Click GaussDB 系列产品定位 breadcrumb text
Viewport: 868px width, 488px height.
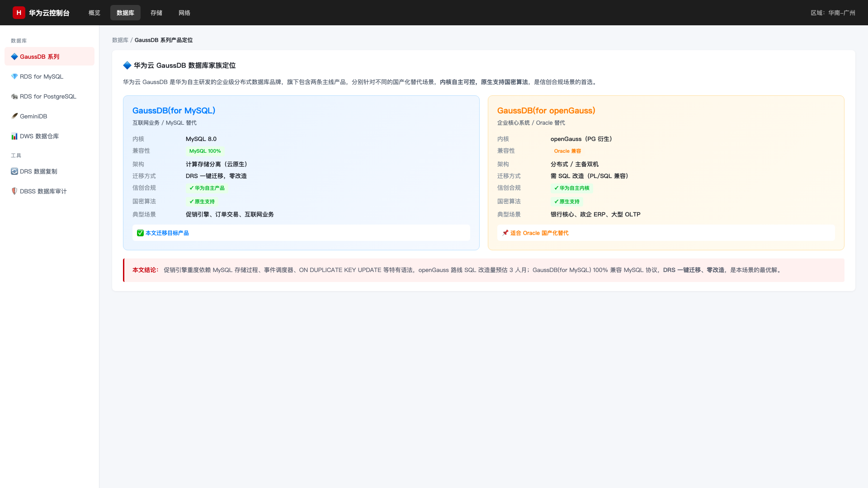pyautogui.click(x=164, y=40)
